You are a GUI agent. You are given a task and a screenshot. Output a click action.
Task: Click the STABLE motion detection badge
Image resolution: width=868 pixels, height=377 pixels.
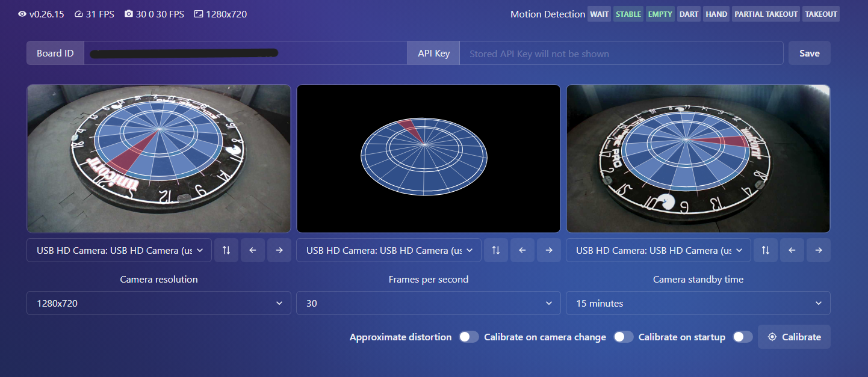click(628, 14)
